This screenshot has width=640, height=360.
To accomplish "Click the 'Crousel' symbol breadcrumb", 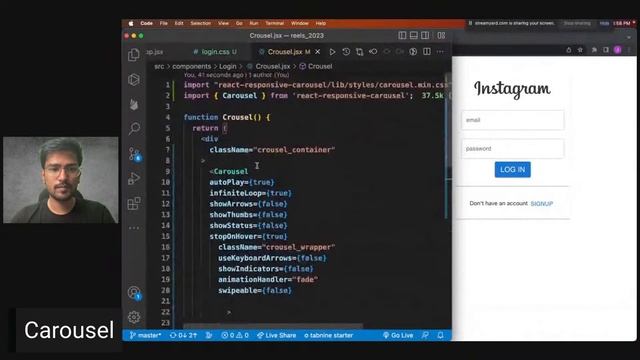I will (x=320, y=66).
